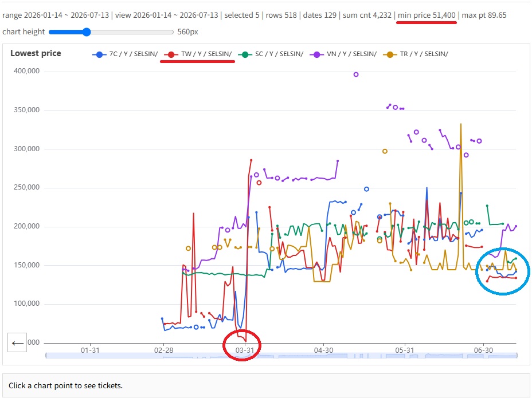Click the 06-30 x-axis date label
Image resolution: width=532 pixels, height=398 pixels.
click(483, 350)
